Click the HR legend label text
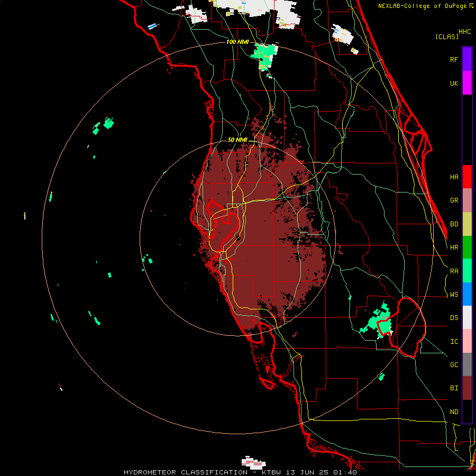The image size is (476, 476). [454, 248]
